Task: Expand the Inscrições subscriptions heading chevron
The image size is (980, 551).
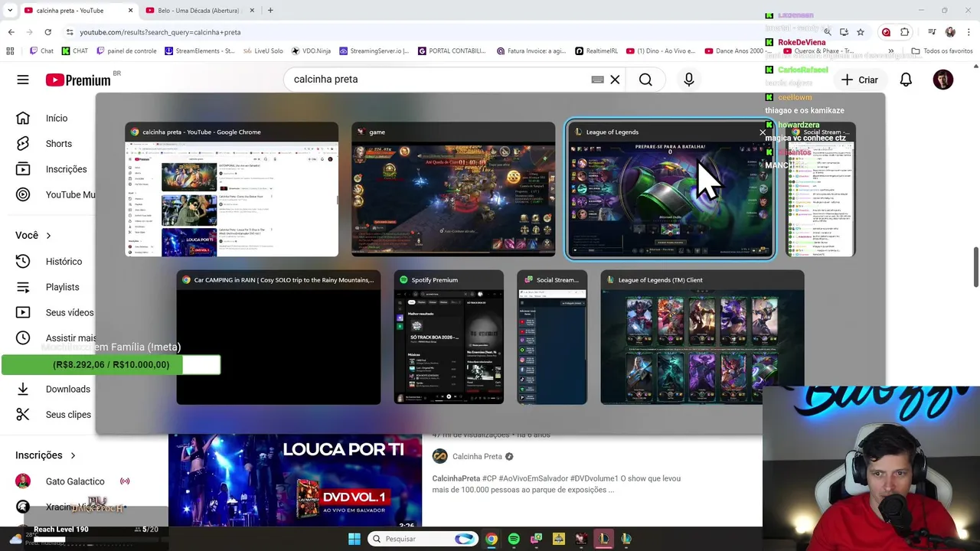Action: tap(73, 455)
